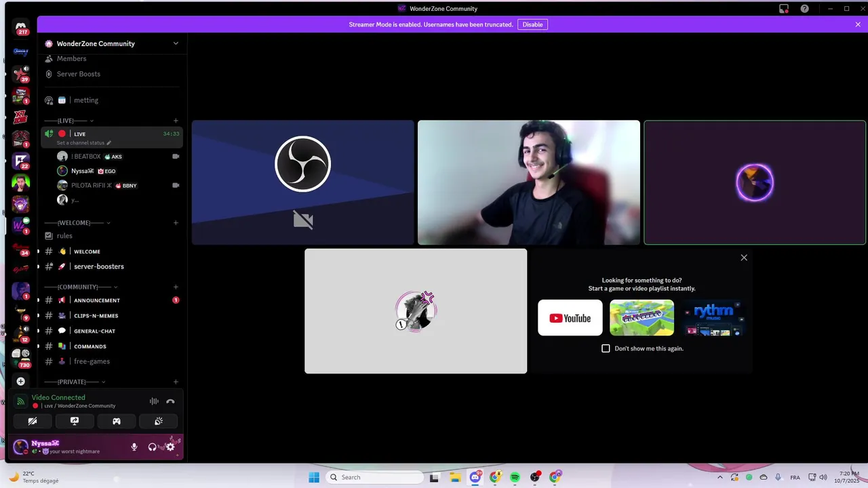Launch the putt golf game activity
The image size is (868, 488).
pos(642,318)
